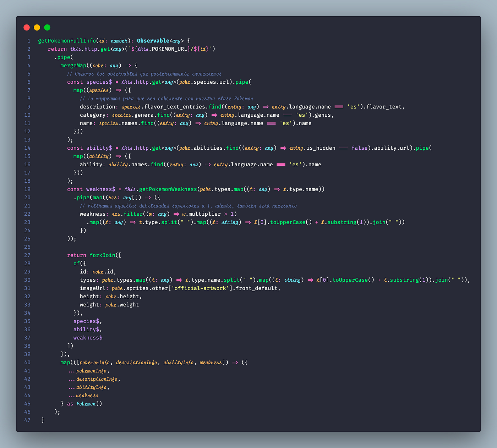Click the category key on line 10
Screen dimensions: 497x448
tap(93, 115)
